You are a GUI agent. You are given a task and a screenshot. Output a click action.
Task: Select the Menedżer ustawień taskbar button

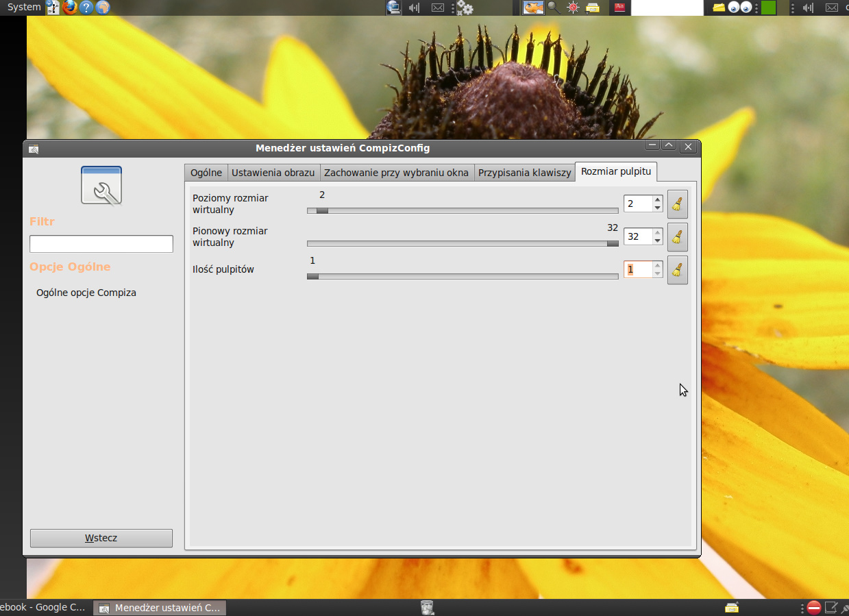[160, 608]
